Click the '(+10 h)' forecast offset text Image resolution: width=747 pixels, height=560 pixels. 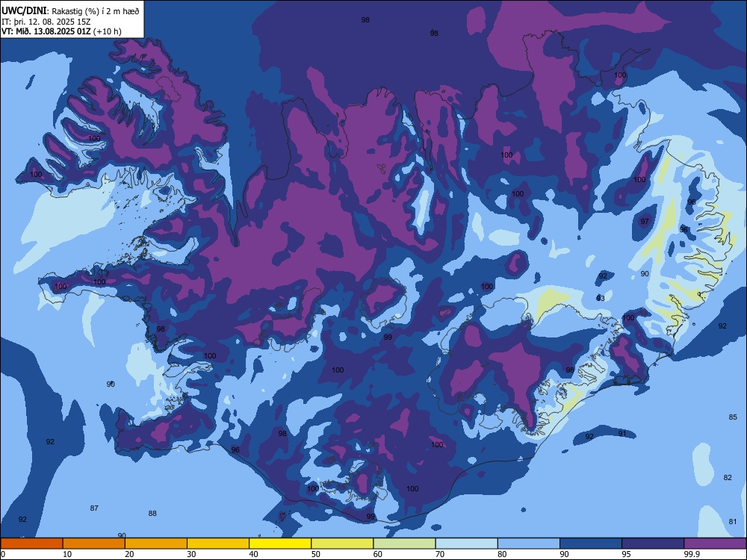tap(107, 31)
